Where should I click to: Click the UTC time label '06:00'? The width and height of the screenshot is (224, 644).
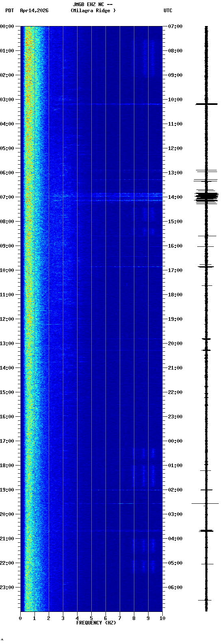click(175, 587)
